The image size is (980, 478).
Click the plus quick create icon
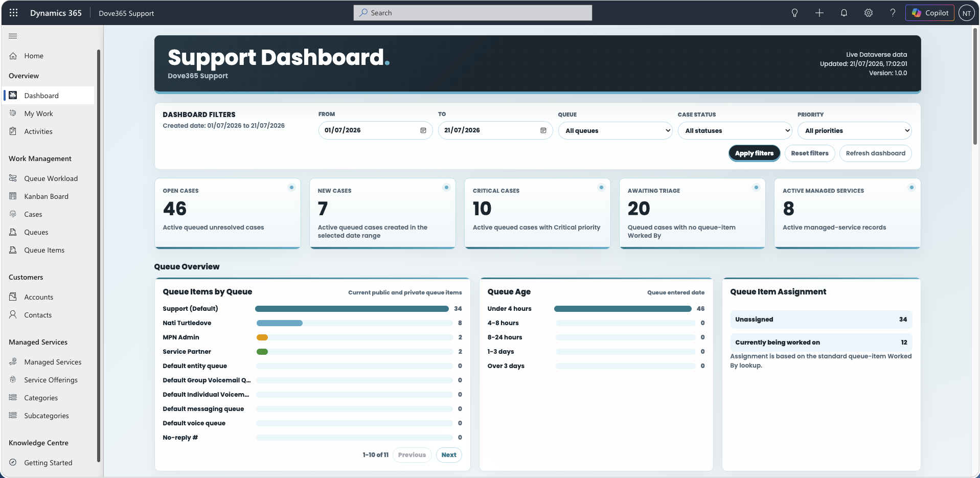819,13
